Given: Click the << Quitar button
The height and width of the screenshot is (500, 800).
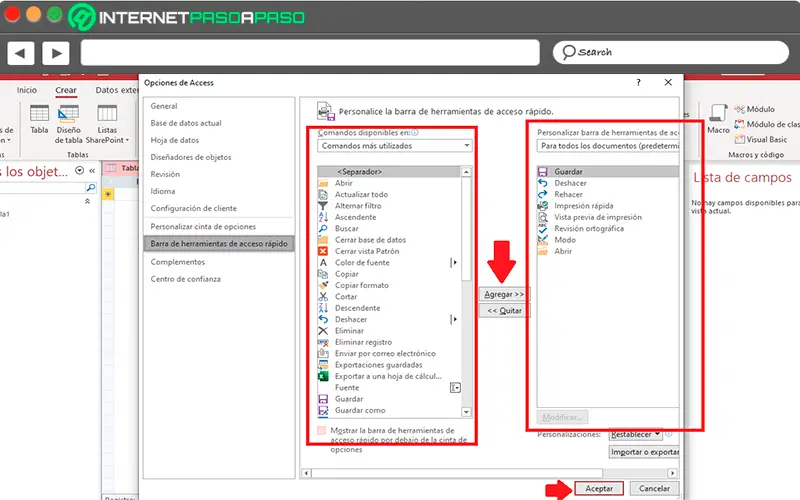Looking at the screenshot, I should click(504, 311).
